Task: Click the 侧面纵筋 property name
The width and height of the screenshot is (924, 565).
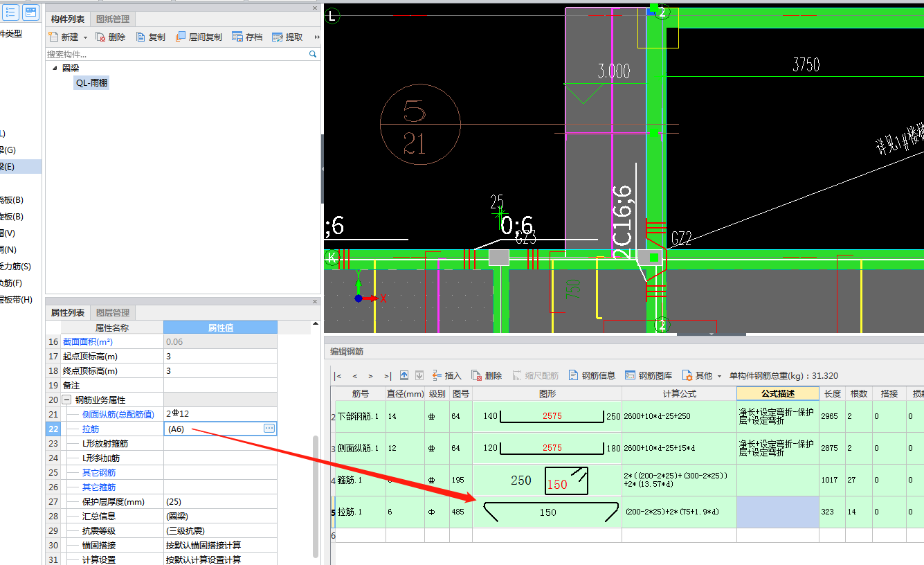Action: [x=118, y=414]
